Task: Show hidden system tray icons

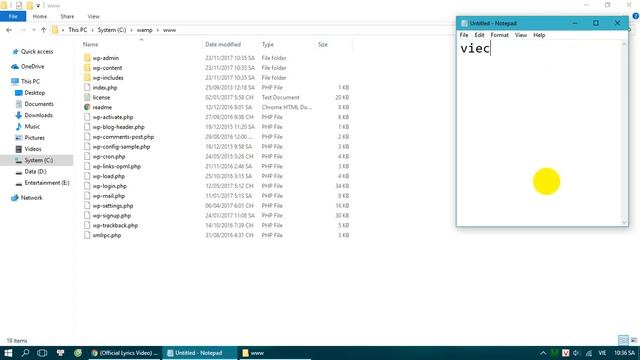Action: click(543, 353)
